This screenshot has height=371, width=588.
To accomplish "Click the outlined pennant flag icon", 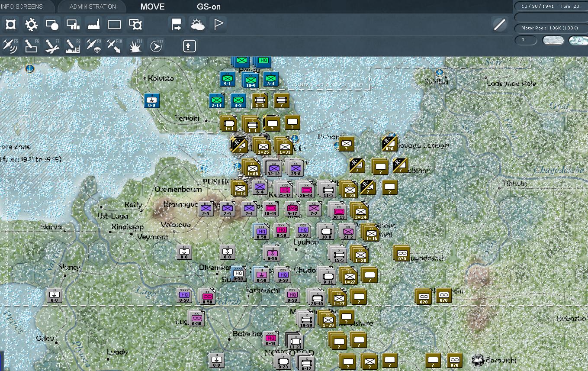I will pos(218,25).
